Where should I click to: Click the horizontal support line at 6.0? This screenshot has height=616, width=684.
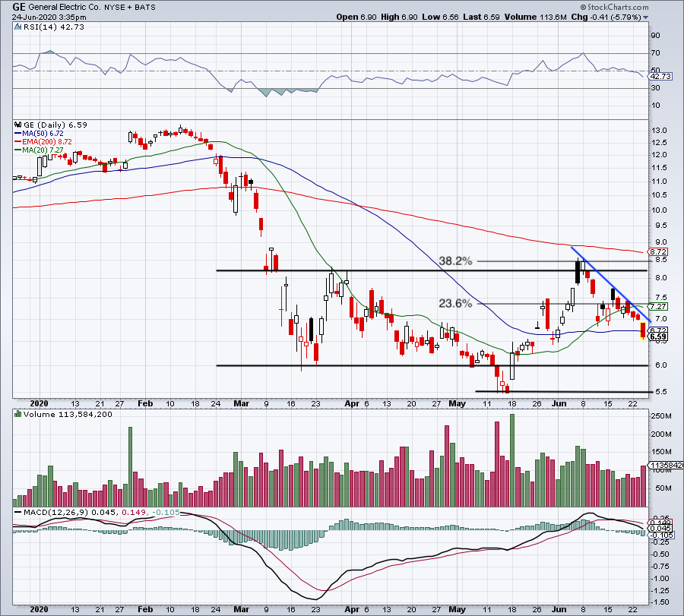pyautogui.click(x=432, y=366)
